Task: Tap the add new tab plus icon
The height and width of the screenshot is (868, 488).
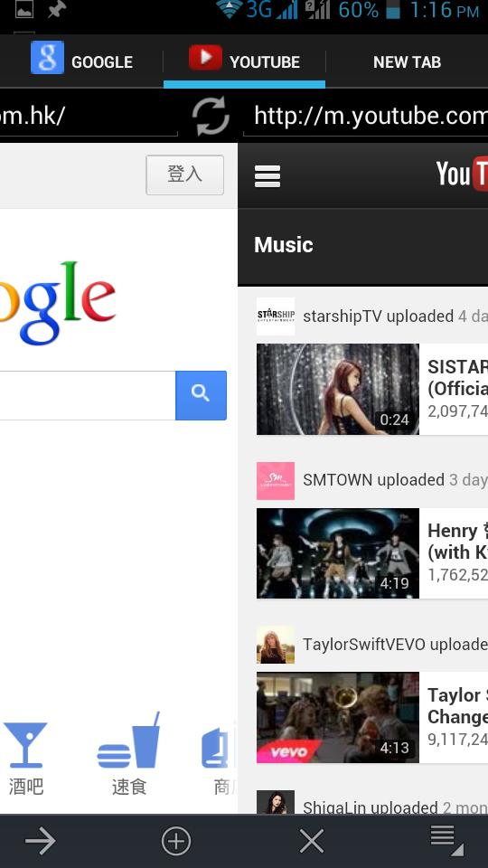Action: [176, 842]
